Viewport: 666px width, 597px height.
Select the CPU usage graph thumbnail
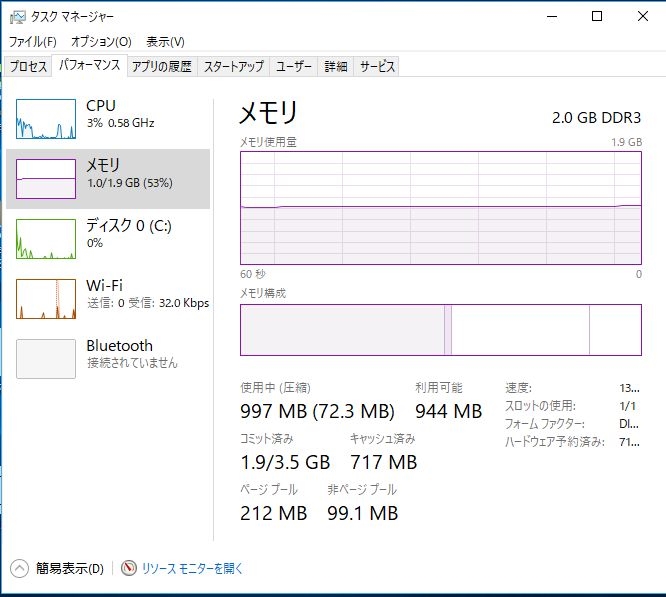click(46, 119)
